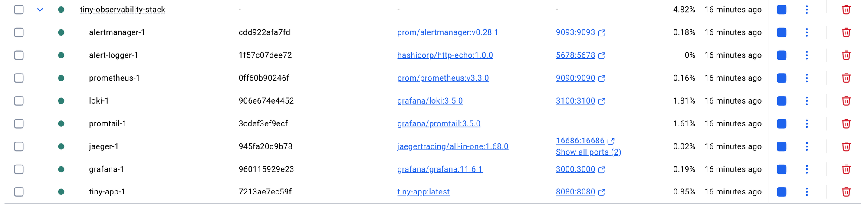Tick the tiny-observability-stack checkbox
Image resolution: width=868 pixels, height=204 pixels.
click(19, 10)
